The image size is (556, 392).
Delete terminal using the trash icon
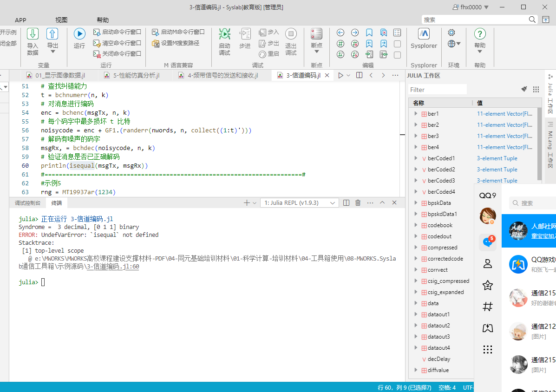pyautogui.click(x=358, y=203)
